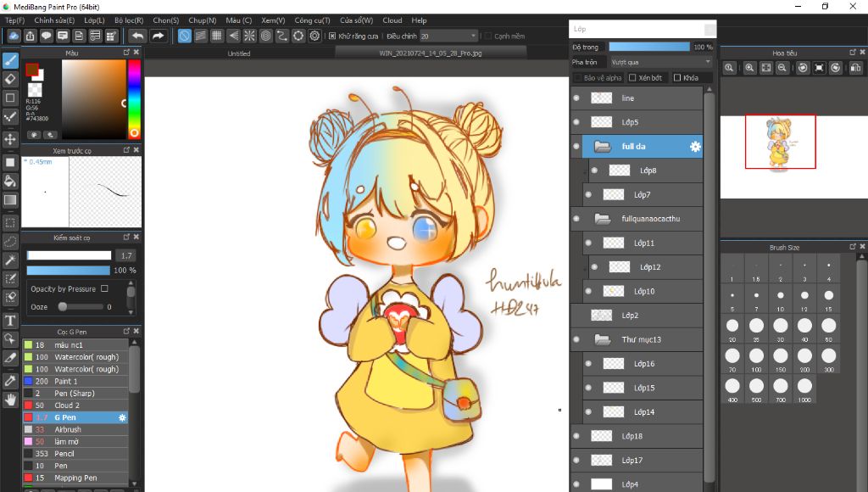Enable Khóa lock layer checkbox

coord(676,77)
